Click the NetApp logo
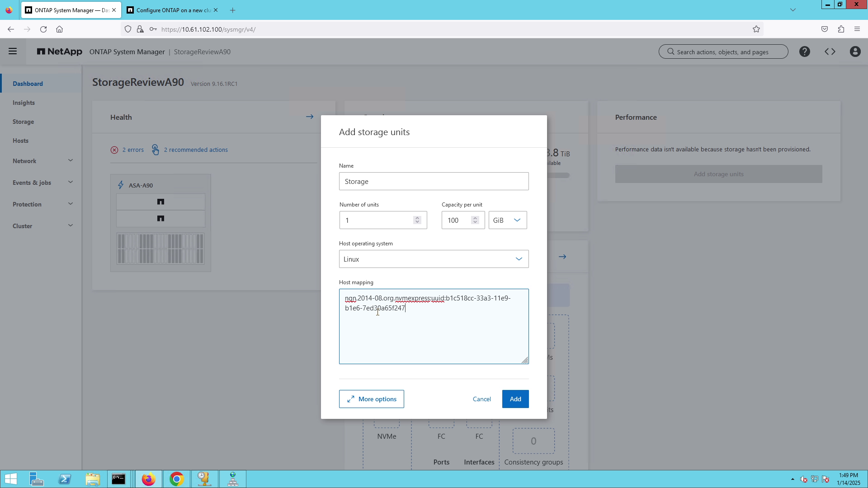868x488 pixels. [60, 52]
